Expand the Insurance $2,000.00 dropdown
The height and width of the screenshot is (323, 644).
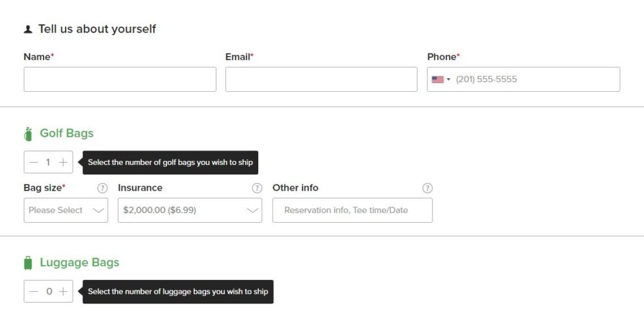tap(189, 210)
